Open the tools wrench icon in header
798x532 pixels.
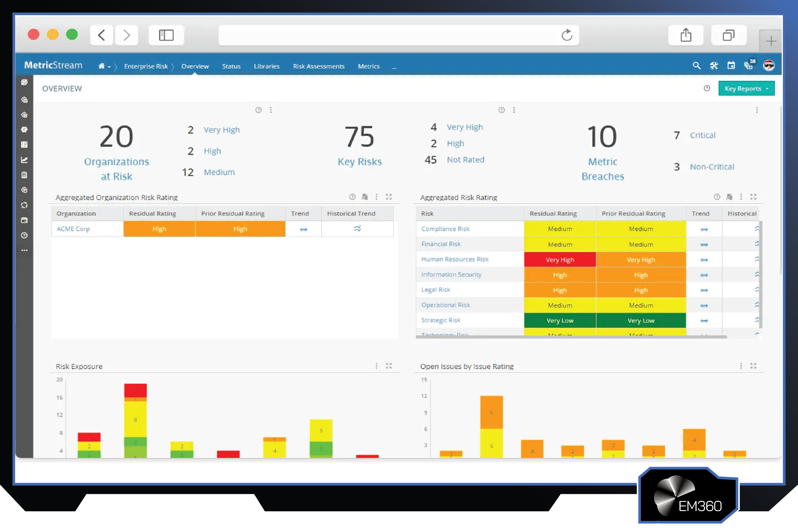pyautogui.click(x=713, y=66)
